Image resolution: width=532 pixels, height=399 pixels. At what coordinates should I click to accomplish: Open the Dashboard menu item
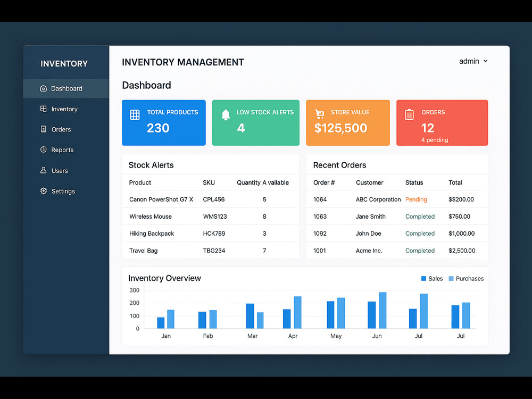(66, 88)
